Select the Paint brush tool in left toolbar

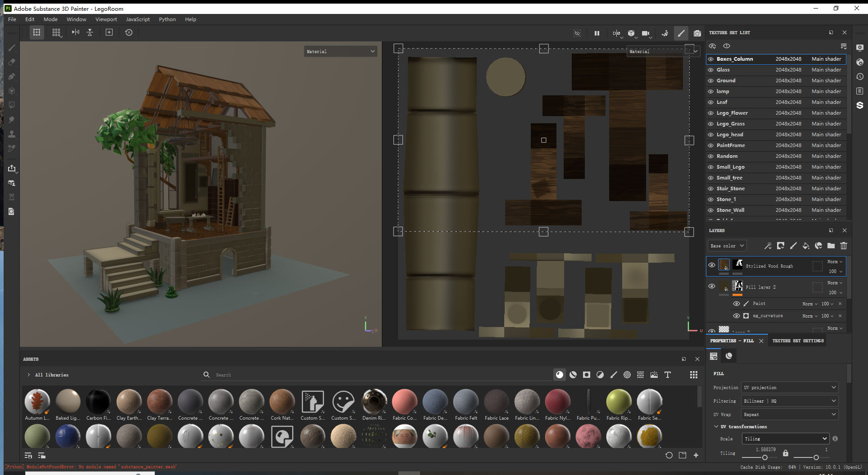click(x=12, y=48)
